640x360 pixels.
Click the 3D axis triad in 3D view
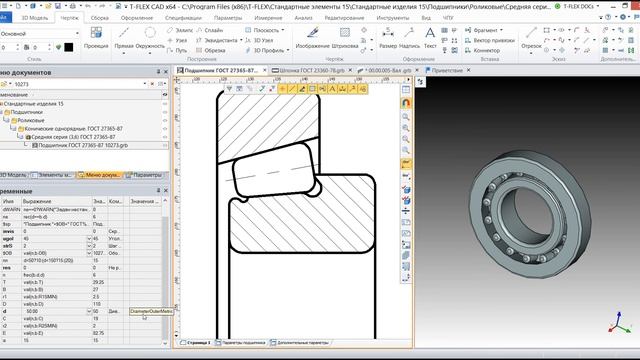[619, 323]
